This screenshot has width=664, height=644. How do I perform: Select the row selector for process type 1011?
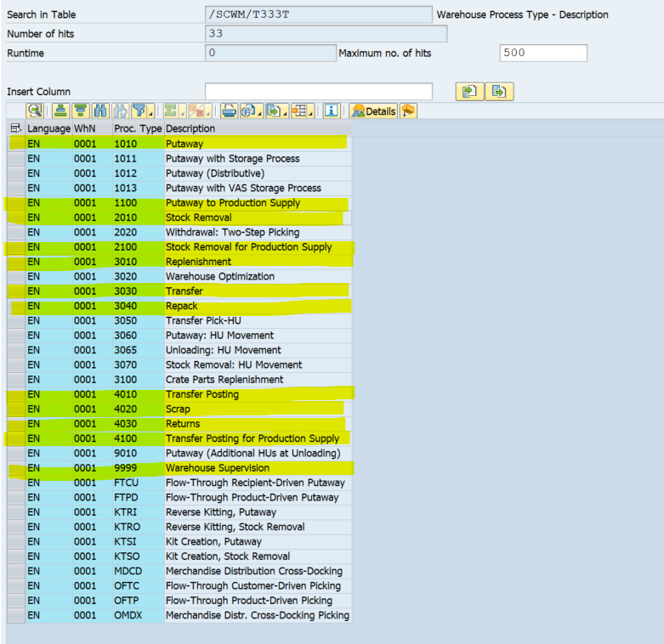[16, 159]
